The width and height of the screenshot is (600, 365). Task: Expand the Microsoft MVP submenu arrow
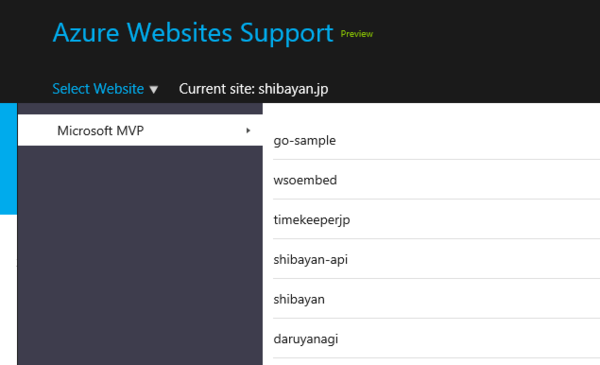click(248, 130)
